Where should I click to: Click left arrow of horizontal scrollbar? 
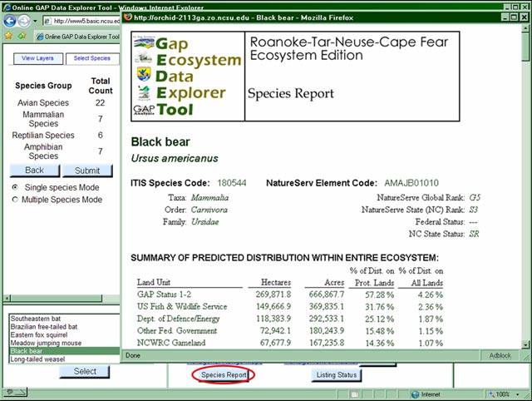[x=7, y=298]
